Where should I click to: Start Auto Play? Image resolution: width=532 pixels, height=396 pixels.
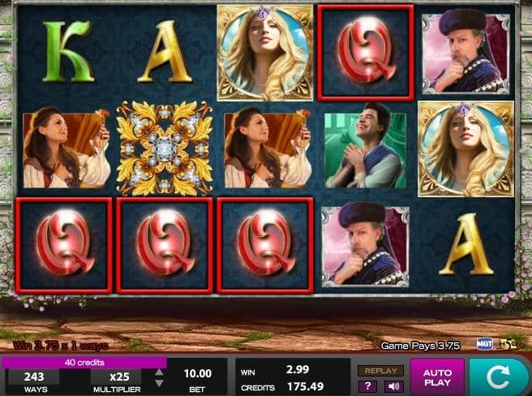[x=437, y=377]
